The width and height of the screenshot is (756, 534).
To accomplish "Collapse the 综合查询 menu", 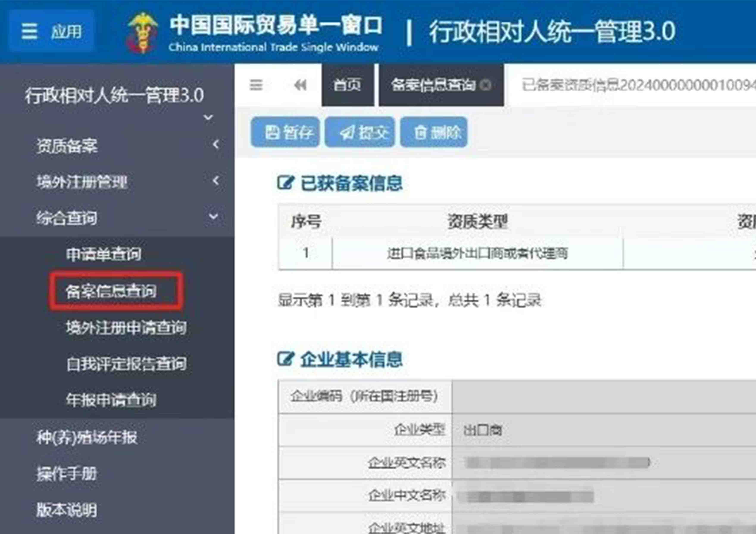I will (x=117, y=218).
